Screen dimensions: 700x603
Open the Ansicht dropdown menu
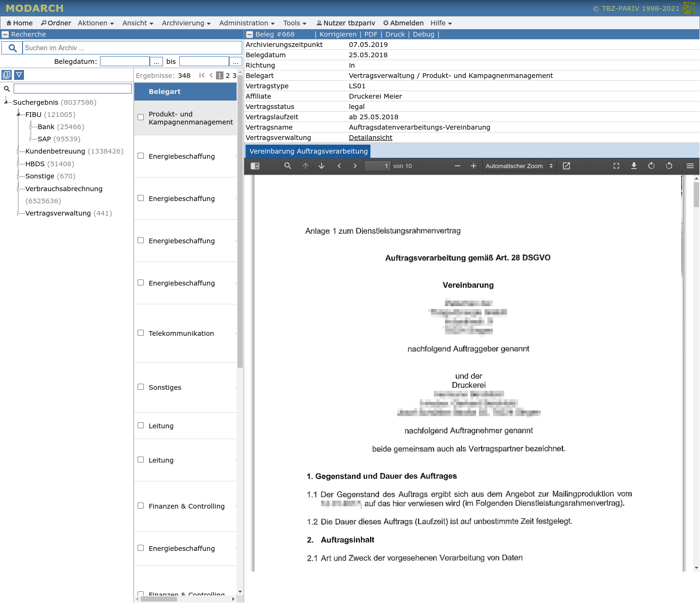(x=138, y=23)
